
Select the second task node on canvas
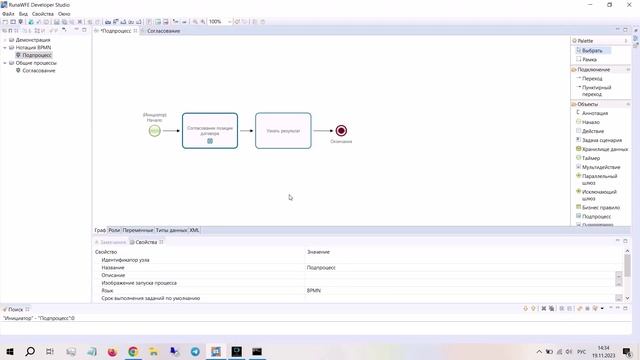coord(283,131)
